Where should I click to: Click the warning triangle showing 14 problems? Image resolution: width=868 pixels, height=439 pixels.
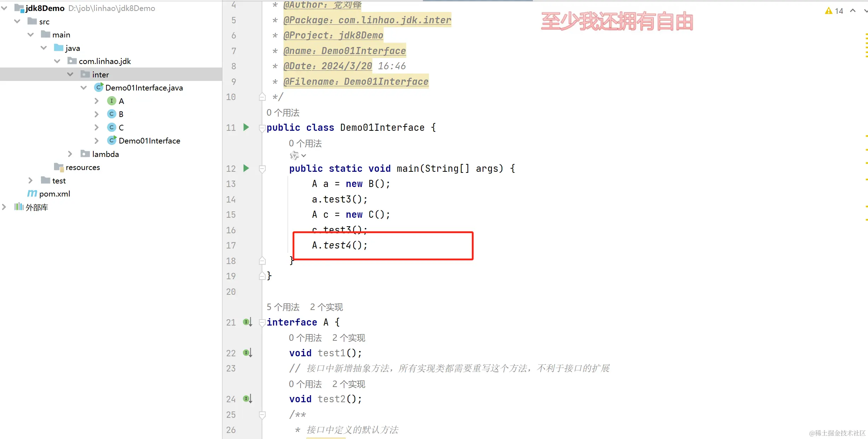829,11
